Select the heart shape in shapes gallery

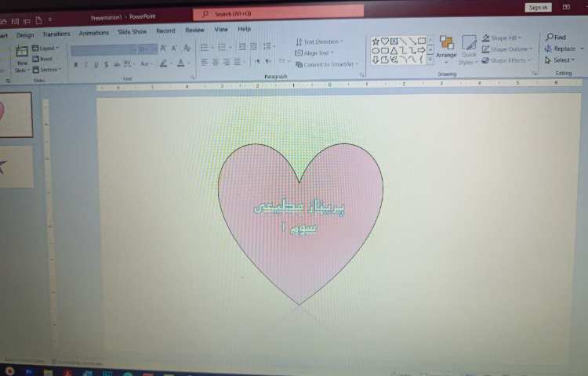385,41
